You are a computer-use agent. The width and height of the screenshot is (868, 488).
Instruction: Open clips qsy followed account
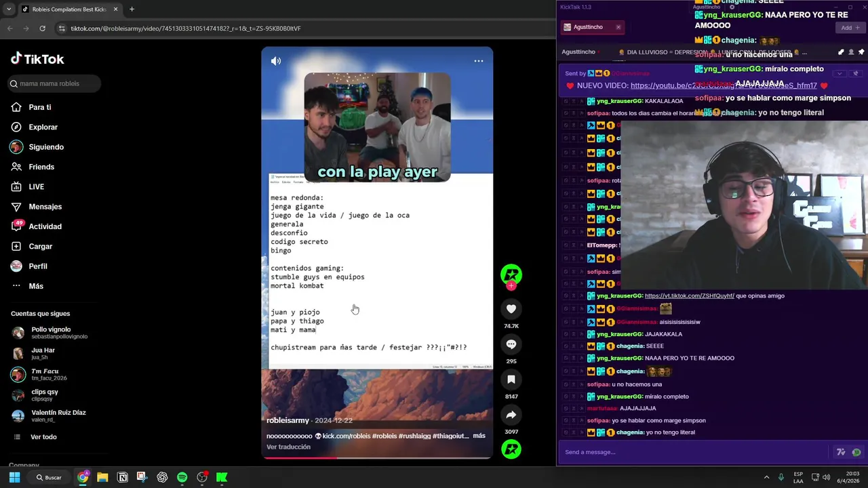point(35,395)
